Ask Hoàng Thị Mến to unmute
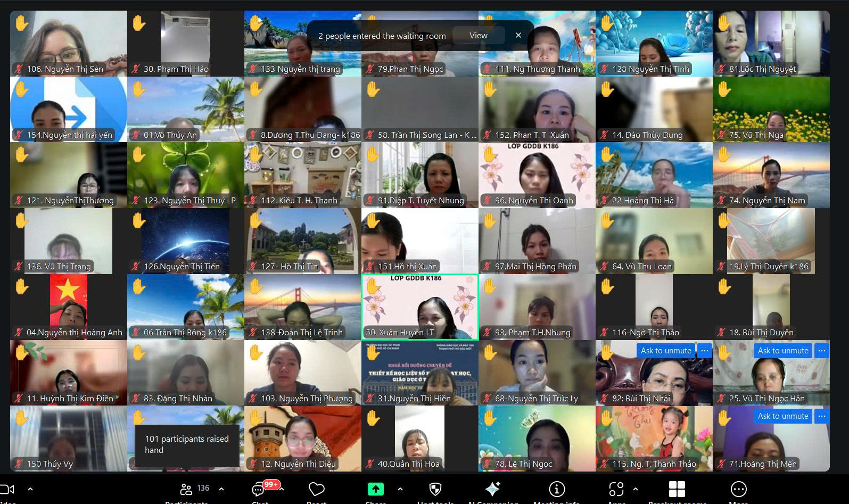This screenshot has width=849, height=504. tap(782, 416)
